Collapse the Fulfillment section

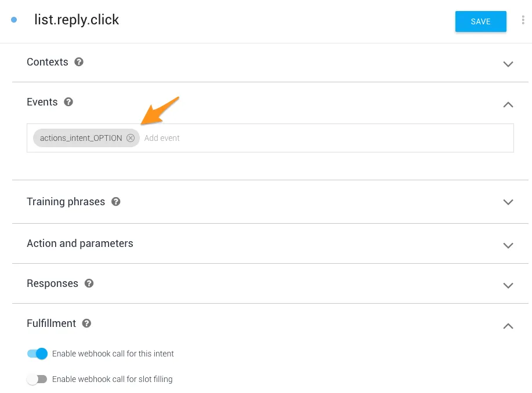(x=508, y=326)
